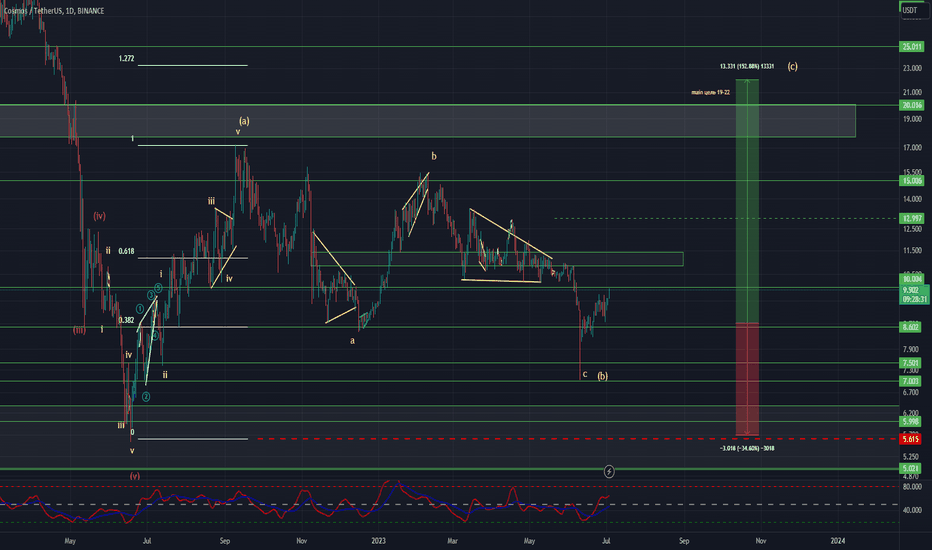Select the lowercase b wave label
The image size is (932, 550).
tap(434, 156)
